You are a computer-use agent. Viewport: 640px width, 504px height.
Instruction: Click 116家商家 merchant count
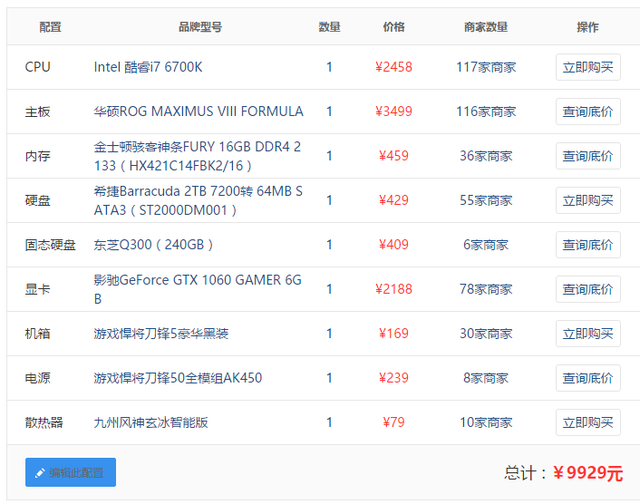[x=486, y=111]
